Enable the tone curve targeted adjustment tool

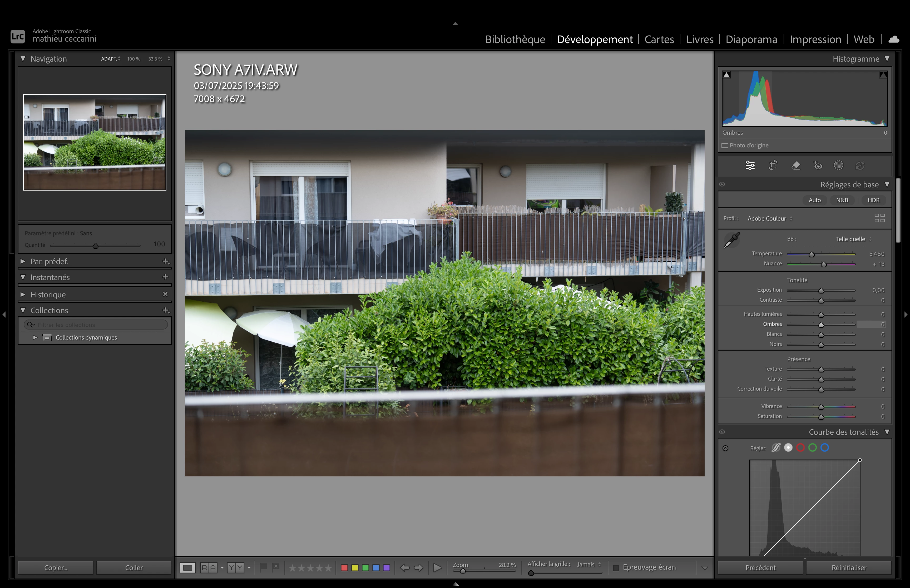point(725,448)
